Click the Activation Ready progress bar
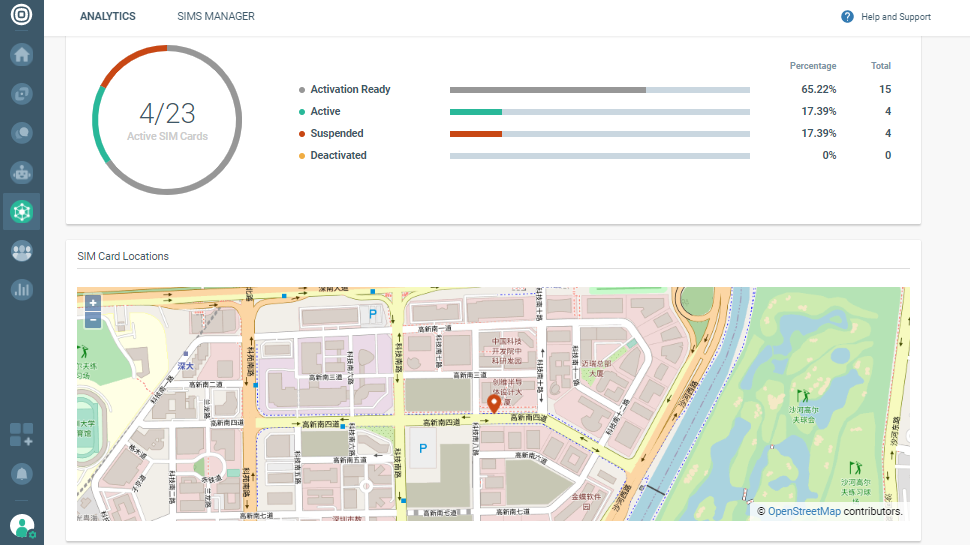Screen dimensions: 970x545 [x=599, y=90]
